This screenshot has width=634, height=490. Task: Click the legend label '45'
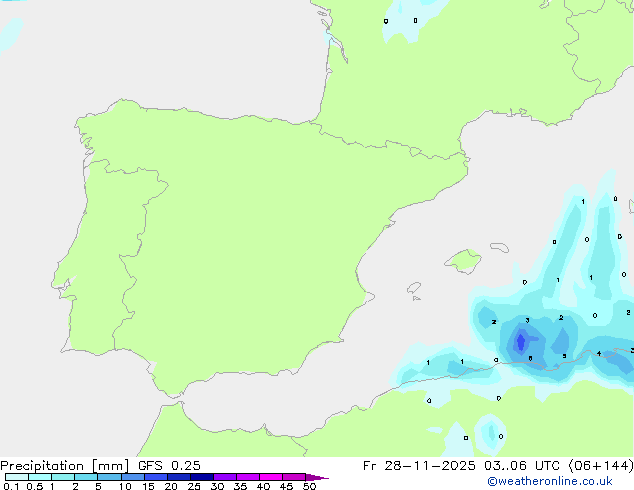(x=286, y=486)
